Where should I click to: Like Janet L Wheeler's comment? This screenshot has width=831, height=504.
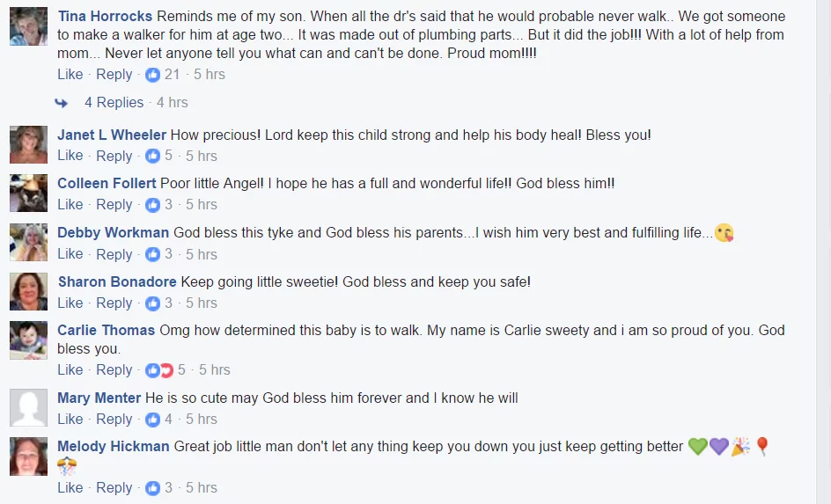(x=70, y=156)
